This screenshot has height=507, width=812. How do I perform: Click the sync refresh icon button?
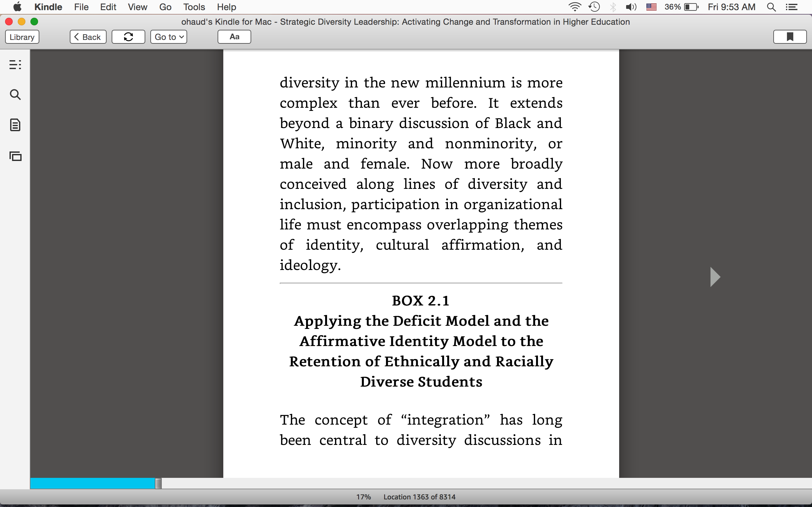coord(128,37)
